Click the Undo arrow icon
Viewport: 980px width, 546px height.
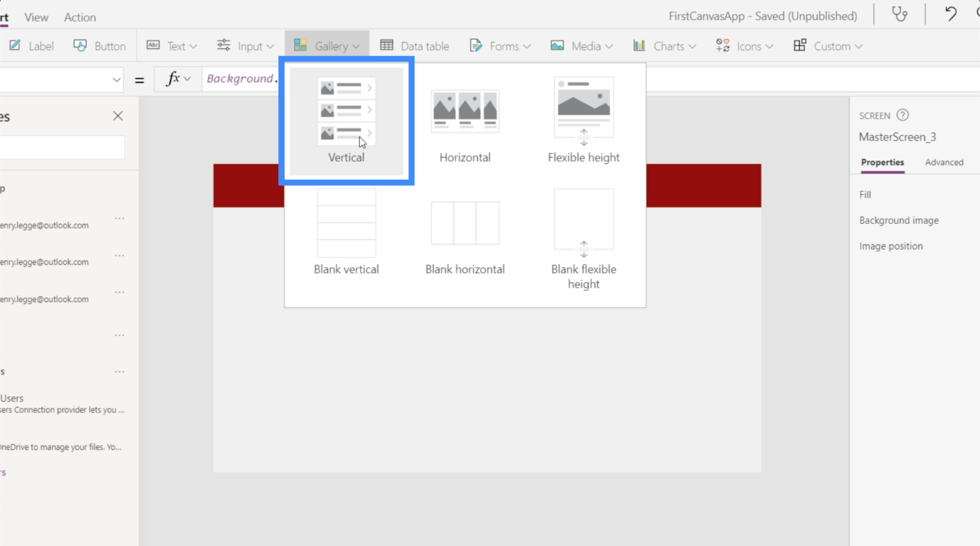coord(951,14)
